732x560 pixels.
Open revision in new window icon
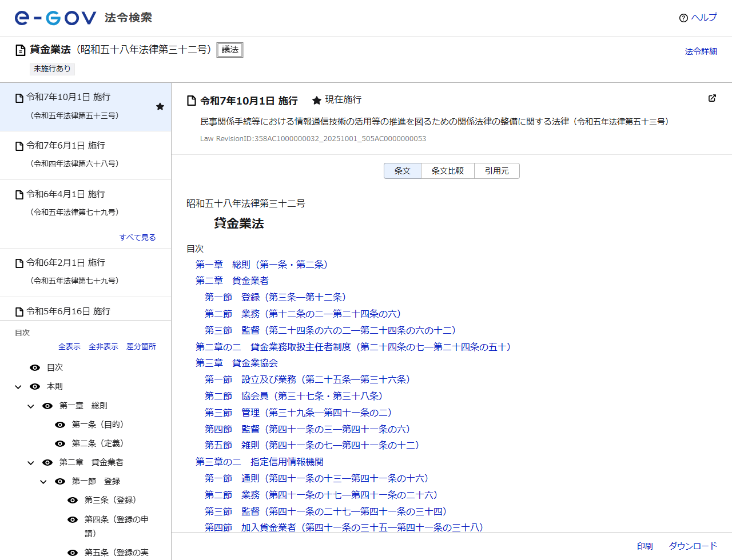(712, 98)
